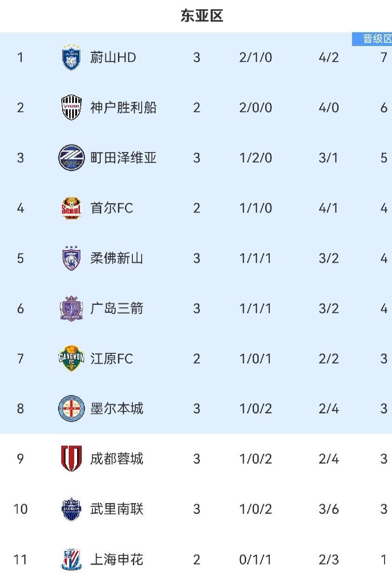The width and height of the screenshot is (392, 577).
Task: Click the Gangwon FC green badge
Action: coord(72,358)
